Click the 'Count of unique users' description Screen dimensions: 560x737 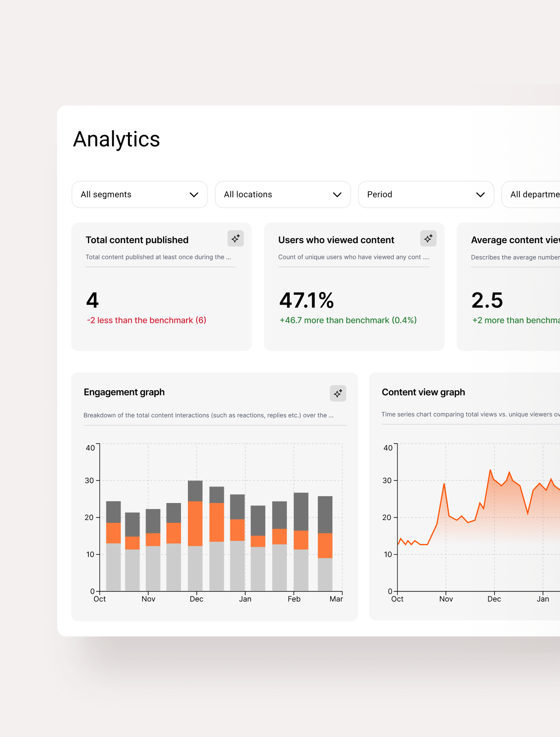tap(354, 257)
